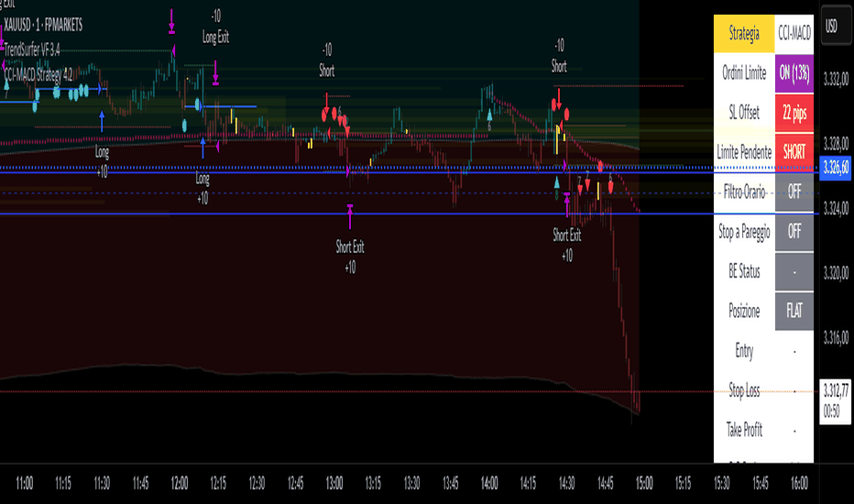Click the magenta Short Exit arrow near 13:00

coord(350,216)
